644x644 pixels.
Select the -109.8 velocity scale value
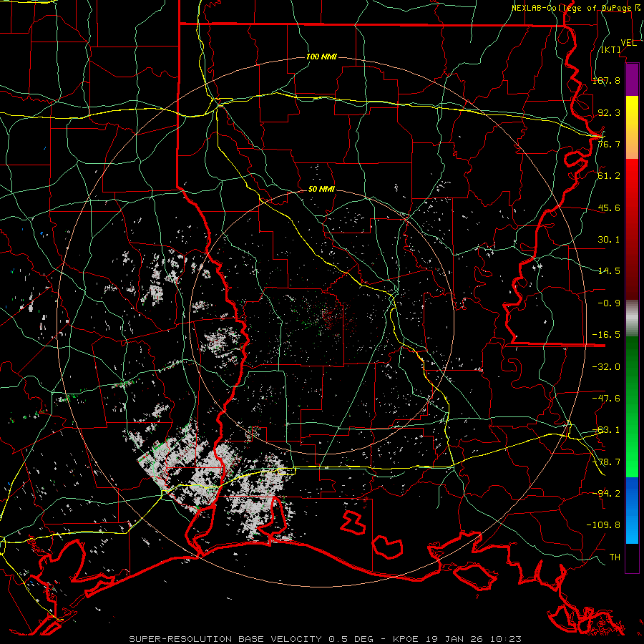click(x=603, y=525)
